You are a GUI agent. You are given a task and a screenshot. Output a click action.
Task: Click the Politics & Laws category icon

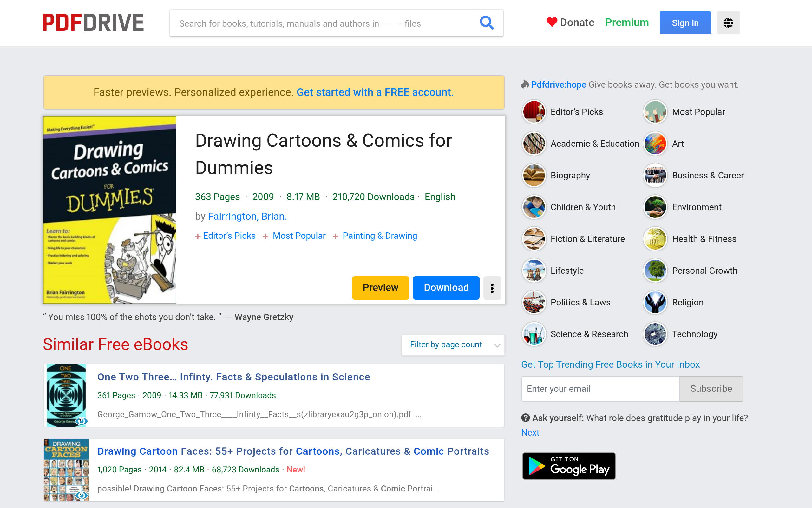[x=534, y=302]
